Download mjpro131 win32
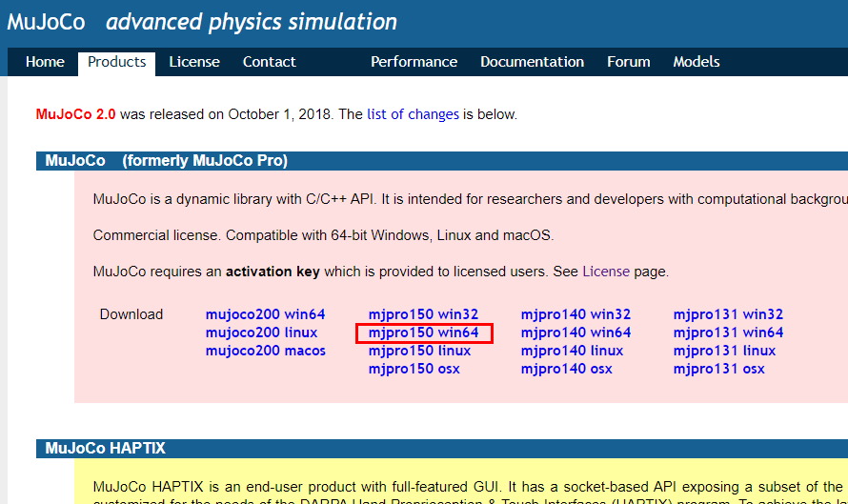 point(728,314)
